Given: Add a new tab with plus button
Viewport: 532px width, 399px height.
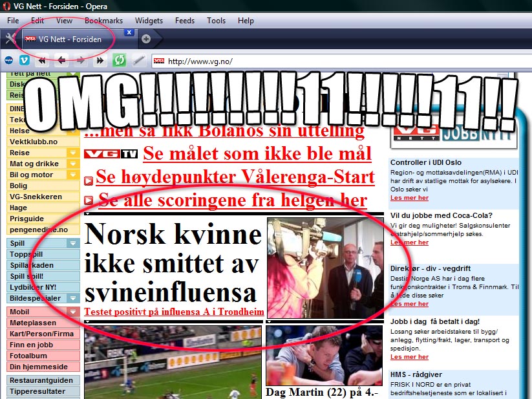Looking at the screenshot, I should pos(146,39).
